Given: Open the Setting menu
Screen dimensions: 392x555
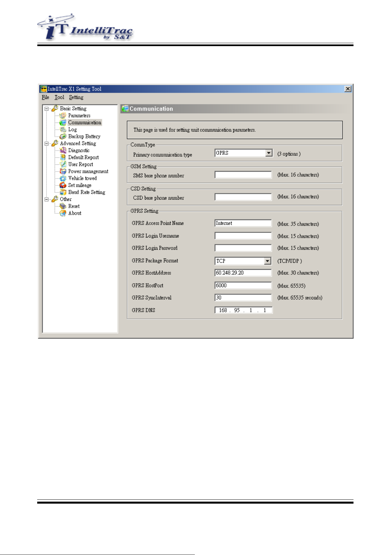Looking at the screenshot, I should coord(76,97).
